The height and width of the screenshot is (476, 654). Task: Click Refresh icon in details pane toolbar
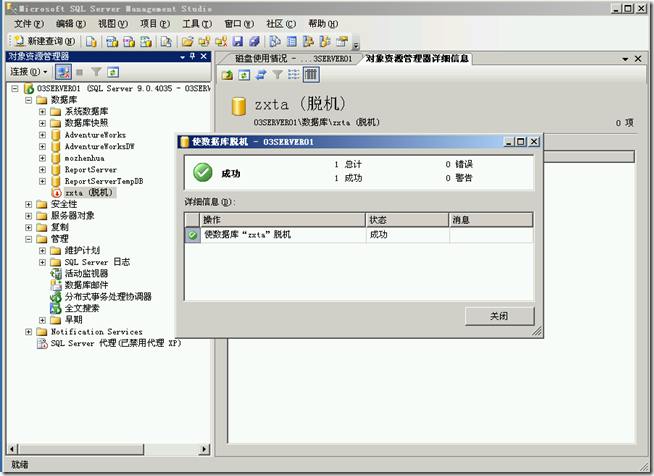pyautogui.click(x=244, y=75)
